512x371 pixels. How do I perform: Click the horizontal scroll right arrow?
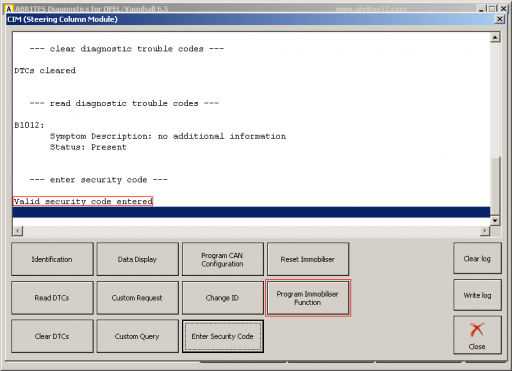485,230
